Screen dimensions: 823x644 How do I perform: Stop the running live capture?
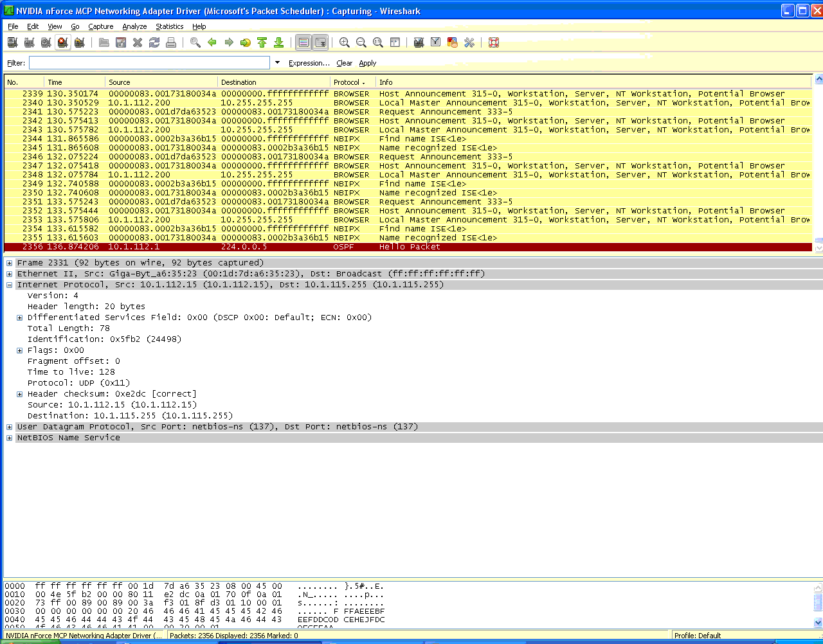click(62, 42)
